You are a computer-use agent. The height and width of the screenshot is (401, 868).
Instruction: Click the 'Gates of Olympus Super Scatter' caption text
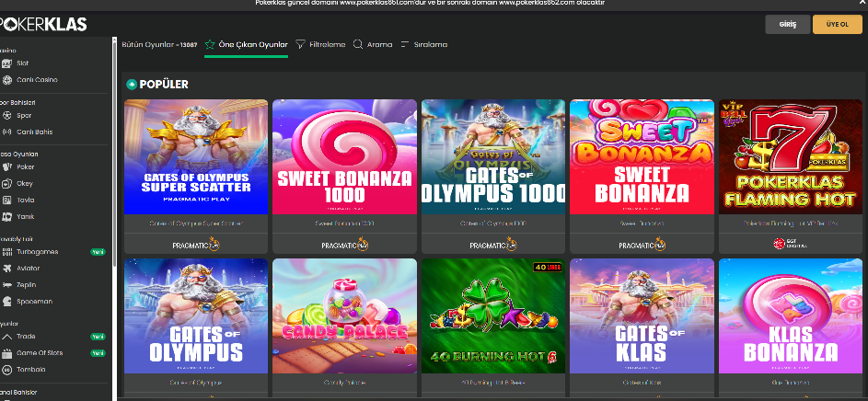coord(196,224)
